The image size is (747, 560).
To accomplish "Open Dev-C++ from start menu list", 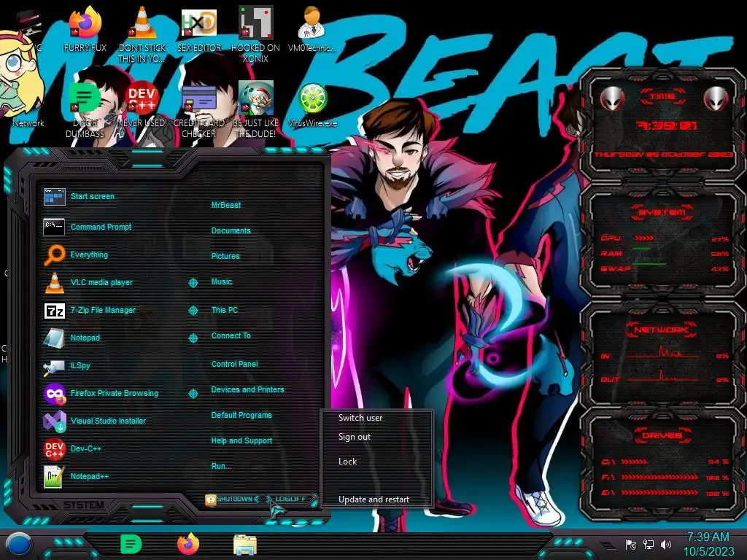I will (71, 448).
